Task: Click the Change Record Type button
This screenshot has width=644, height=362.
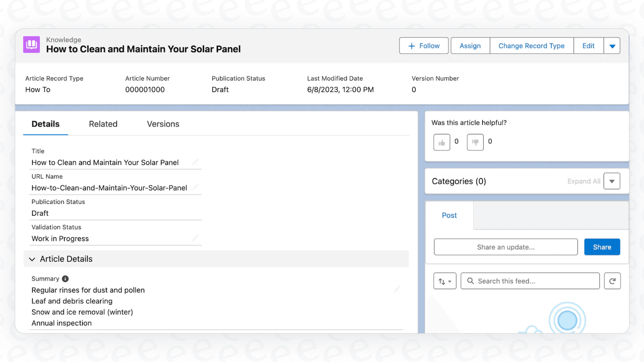Action: [531, 46]
